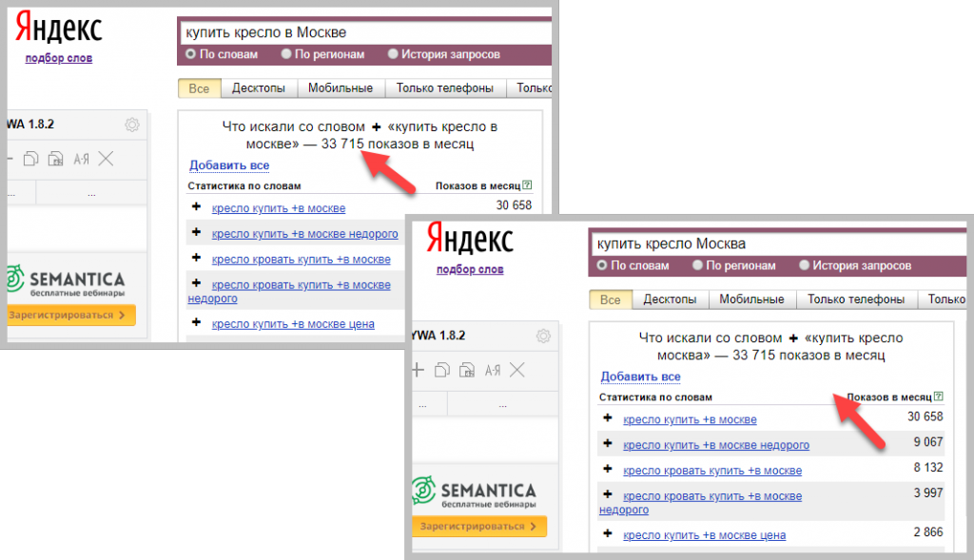Open YWA settings gear in 'купить кресло Москва' window
This screenshot has height=560, width=974.
click(543, 336)
